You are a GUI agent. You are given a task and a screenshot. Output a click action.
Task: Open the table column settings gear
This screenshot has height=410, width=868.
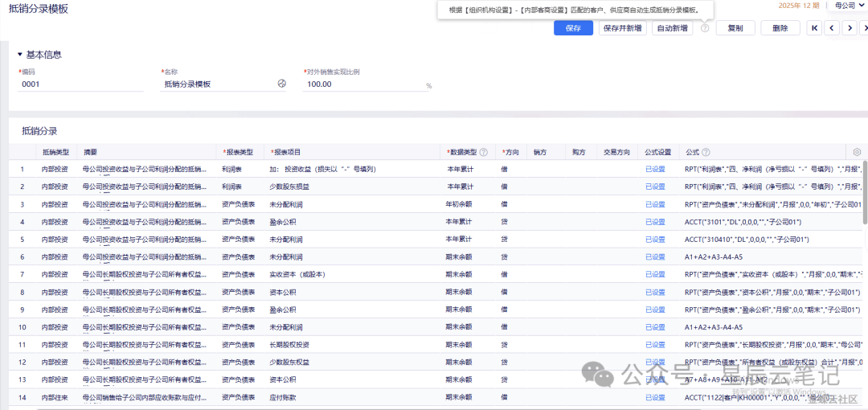857,152
